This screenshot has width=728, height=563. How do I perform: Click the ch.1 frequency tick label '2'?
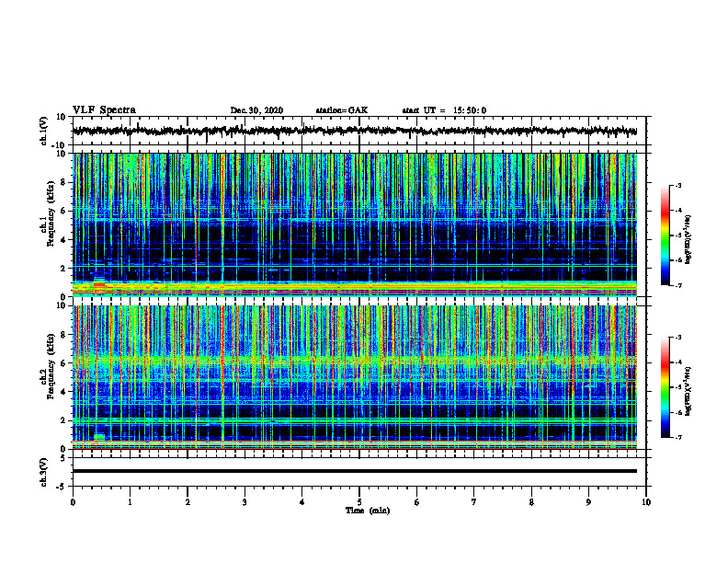pyautogui.click(x=64, y=269)
